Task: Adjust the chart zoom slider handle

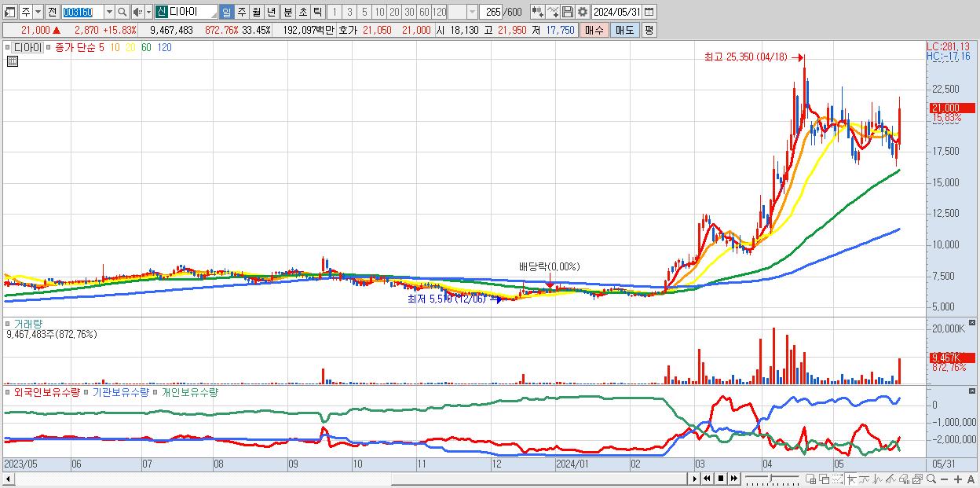Action: (x=771, y=477)
